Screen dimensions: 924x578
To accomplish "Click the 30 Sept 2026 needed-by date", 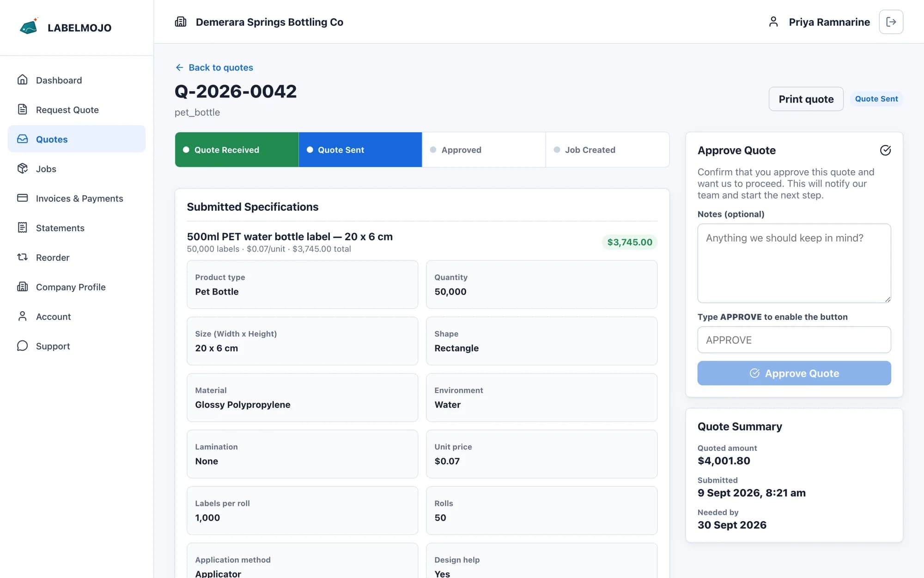I will point(732,525).
